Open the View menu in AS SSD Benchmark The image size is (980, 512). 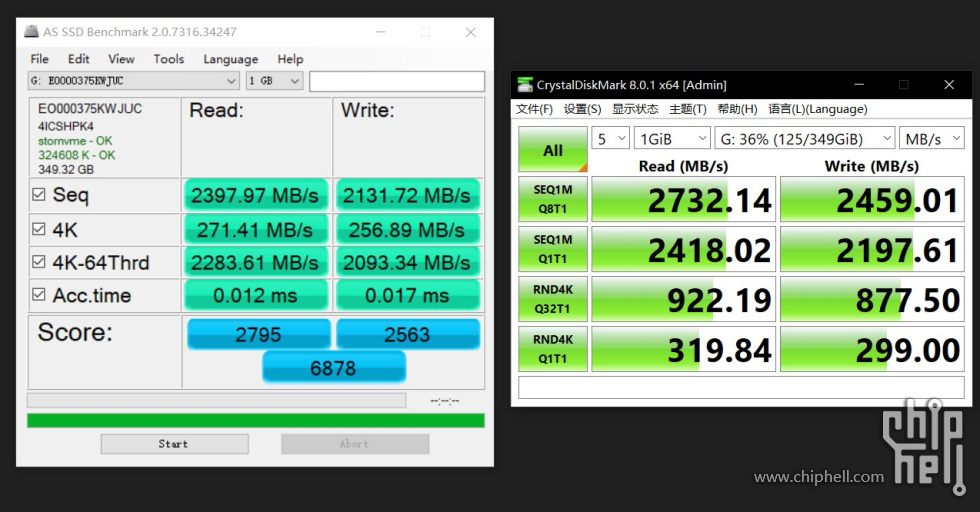121,59
